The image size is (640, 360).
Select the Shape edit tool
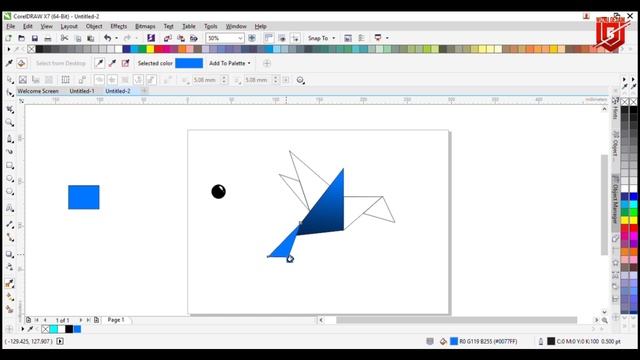pyautogui.click(x=10, y=93)
